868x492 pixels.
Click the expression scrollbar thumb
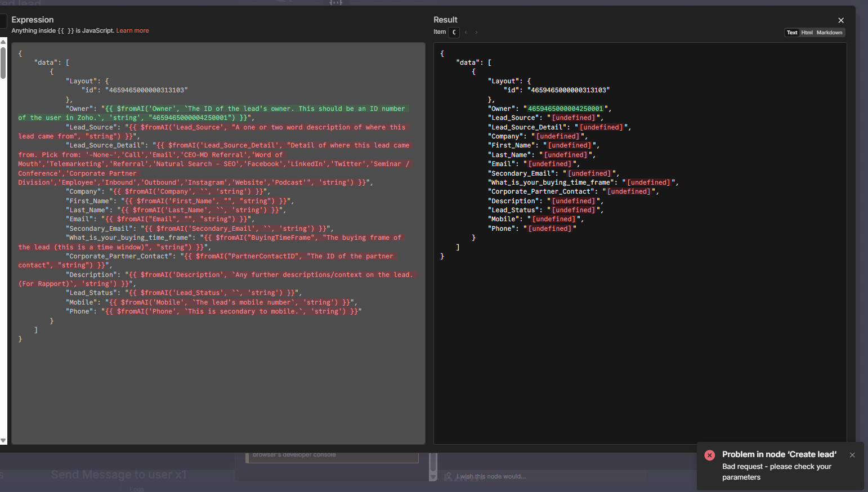click(x=3, y=62)
